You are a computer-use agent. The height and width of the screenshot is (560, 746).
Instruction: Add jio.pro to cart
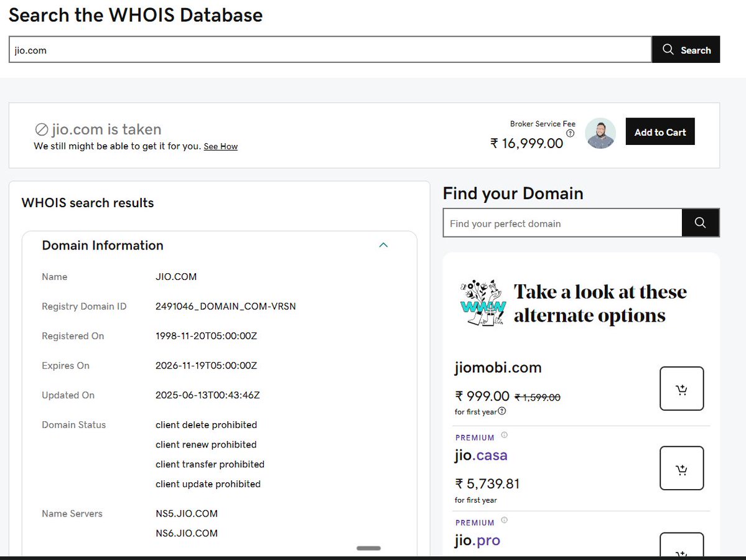(x=681, y=545)
